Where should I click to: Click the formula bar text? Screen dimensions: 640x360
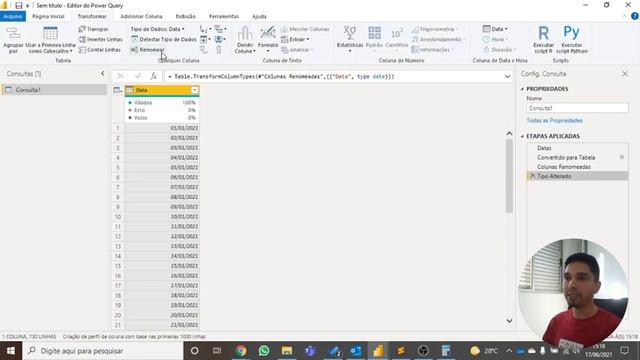282,76
